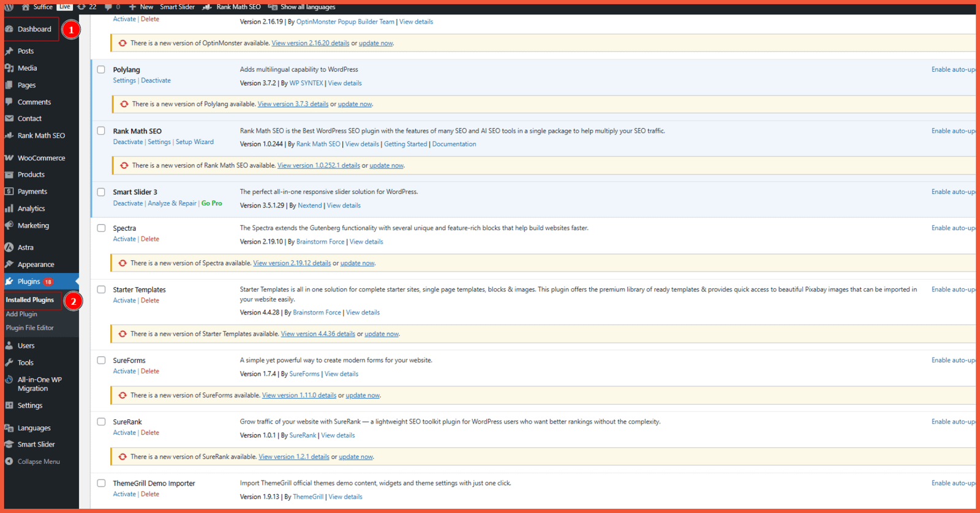Activate the Spectra plugin

click(124, 239)
